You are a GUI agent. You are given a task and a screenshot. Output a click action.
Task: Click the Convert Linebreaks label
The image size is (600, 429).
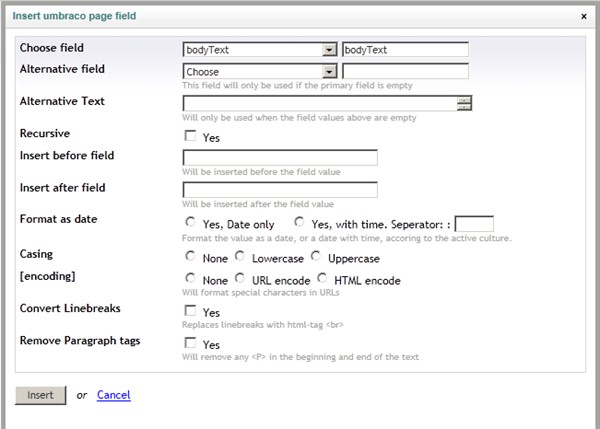(x=70, y=308)
